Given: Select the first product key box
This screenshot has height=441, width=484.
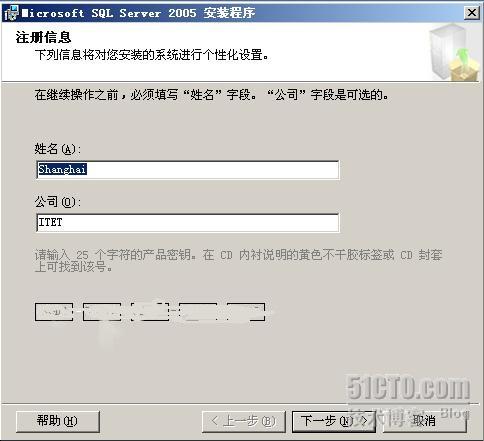Looking at the screenshot, I should pyautogui.click(x=54, y=312).
